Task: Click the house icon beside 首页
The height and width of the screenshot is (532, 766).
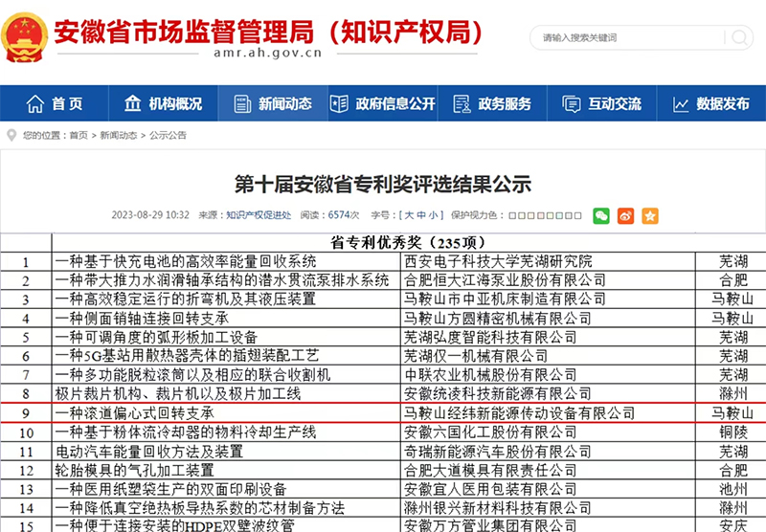Action: click(35, 104)
